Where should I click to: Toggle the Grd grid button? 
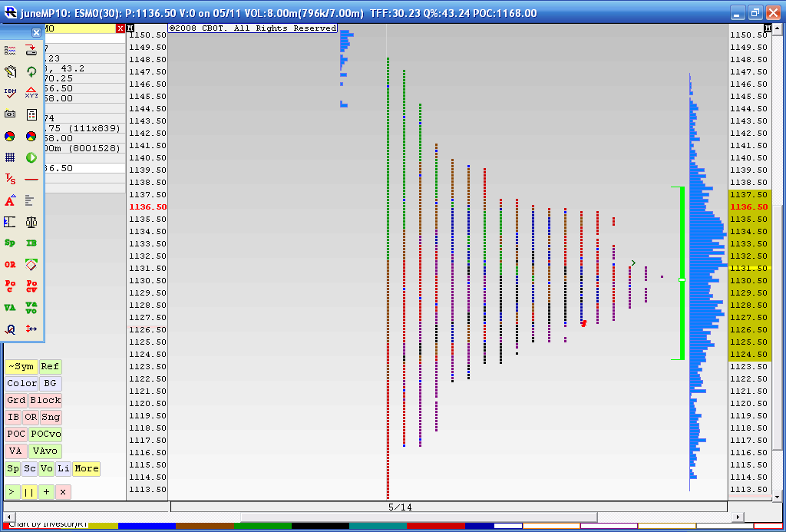(x=16, y=400)
